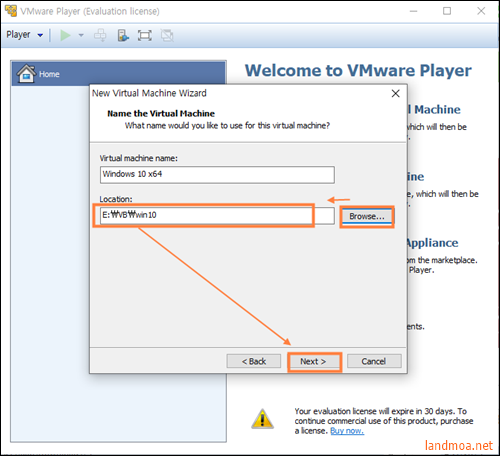The image size is (500, 456).
Task: Click the Unity mode toolbar icon
Action: tap(167, 35)
